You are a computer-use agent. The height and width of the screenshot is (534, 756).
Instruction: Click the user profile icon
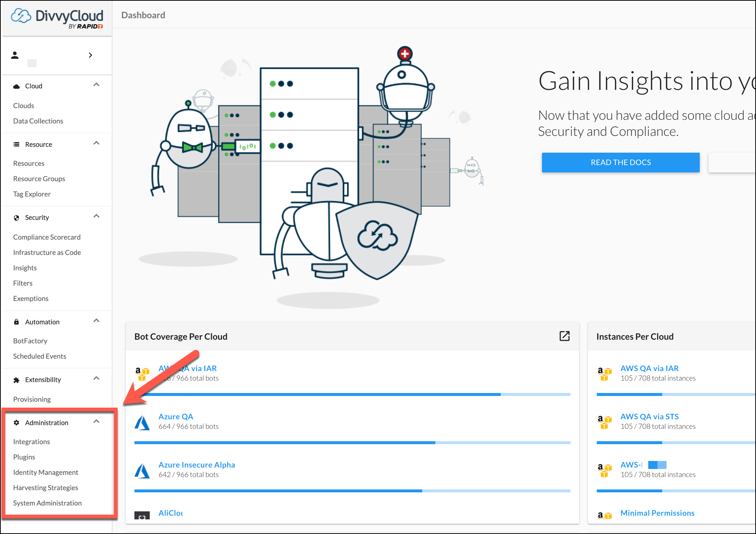(x=15, y=55)
